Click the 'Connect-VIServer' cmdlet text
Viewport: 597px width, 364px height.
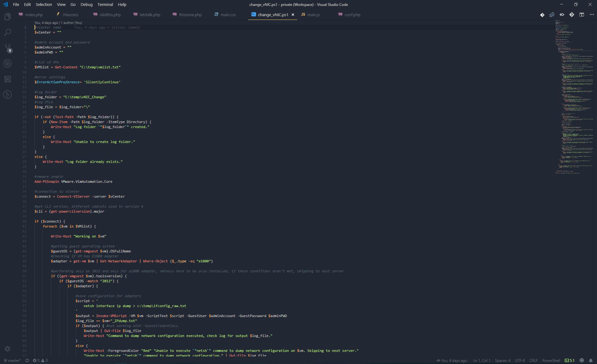pyautogui.click(x=73, y=196)
